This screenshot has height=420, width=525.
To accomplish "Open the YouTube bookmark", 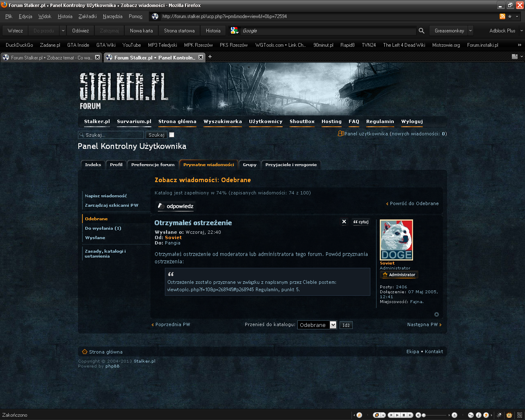I will coord(132,45).
